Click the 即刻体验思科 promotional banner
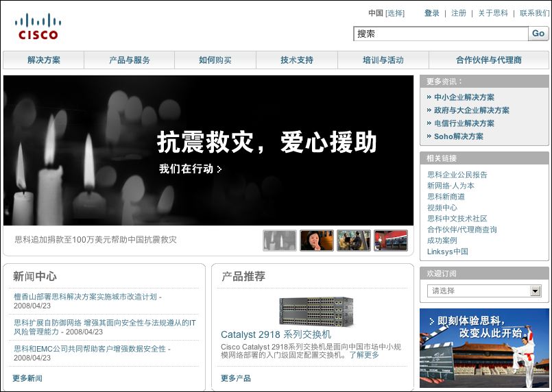 [484, 348]
